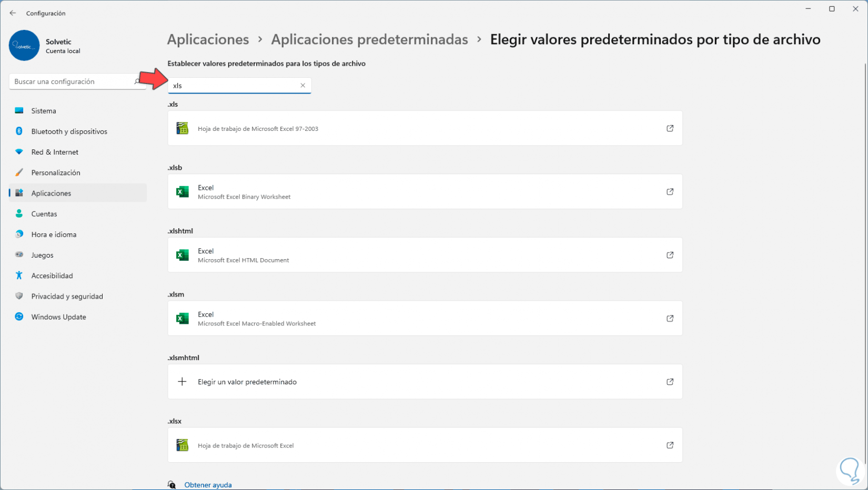Open Cuentas settings section
The width and height of the screenshot is (868, 490).
tap(78, 213)
